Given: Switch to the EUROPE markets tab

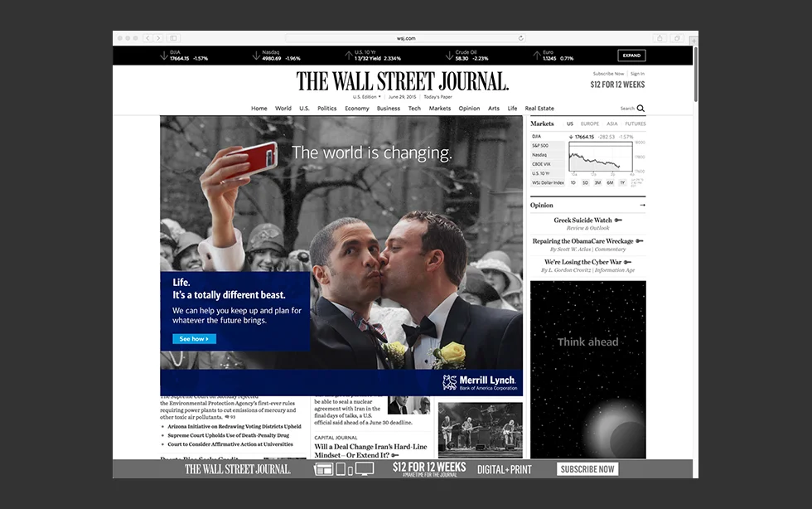Looking at the screenshot, I should click(590, 124).
